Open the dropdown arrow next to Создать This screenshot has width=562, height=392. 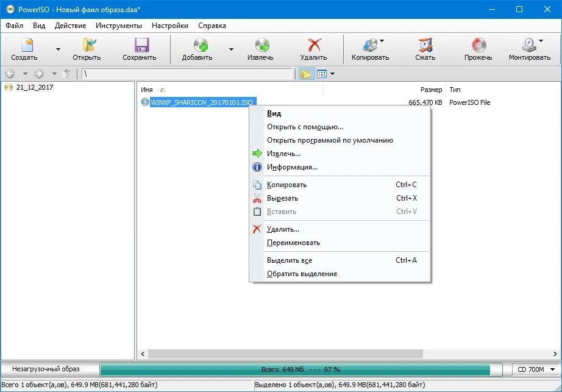tap(58, 49)
